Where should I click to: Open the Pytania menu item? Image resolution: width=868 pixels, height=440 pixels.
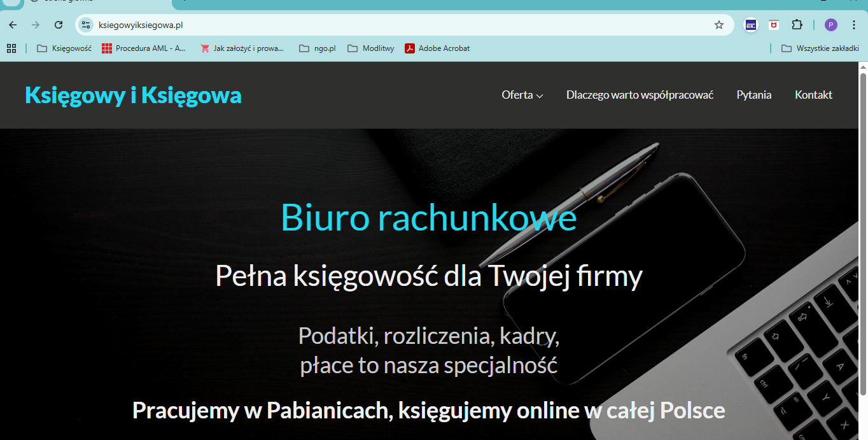tap(754, 95)
